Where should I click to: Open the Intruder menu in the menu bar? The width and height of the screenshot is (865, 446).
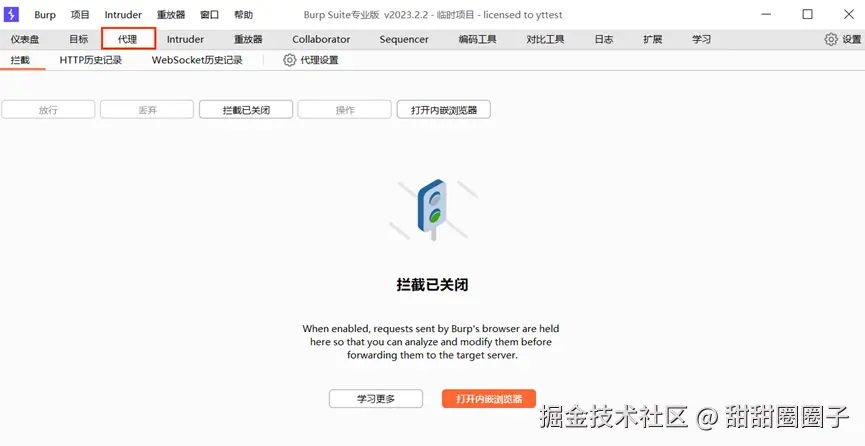[x=123, y=15]
